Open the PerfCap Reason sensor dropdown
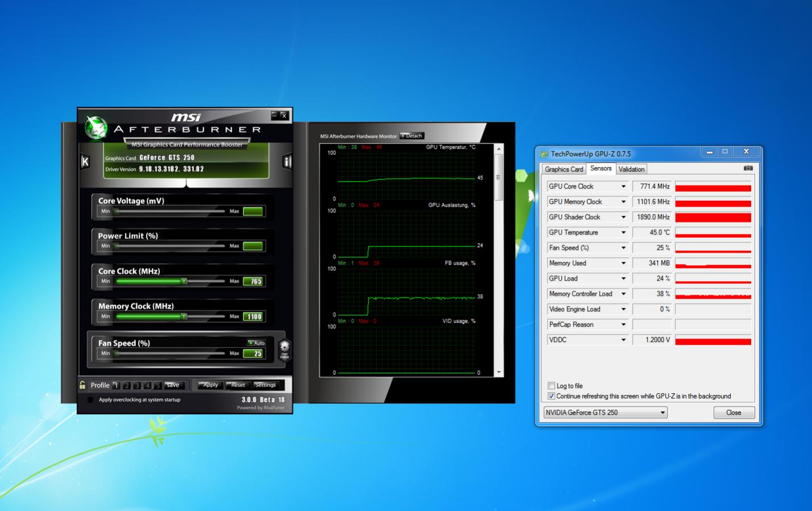 point(623,324)
